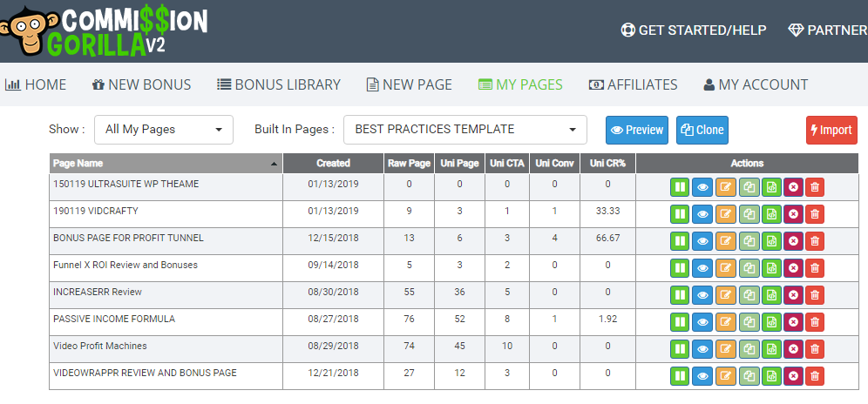Pause the Video Profit Machines page

680,349
